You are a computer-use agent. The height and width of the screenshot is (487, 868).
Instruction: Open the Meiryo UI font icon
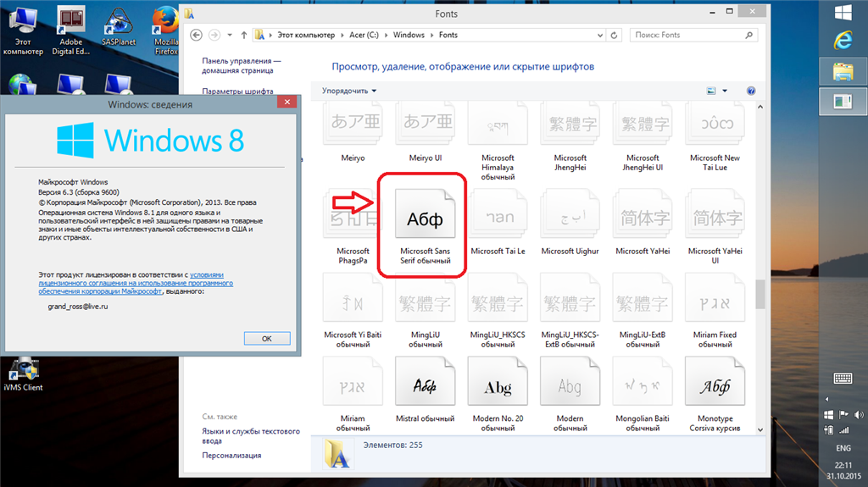[426, 123]
